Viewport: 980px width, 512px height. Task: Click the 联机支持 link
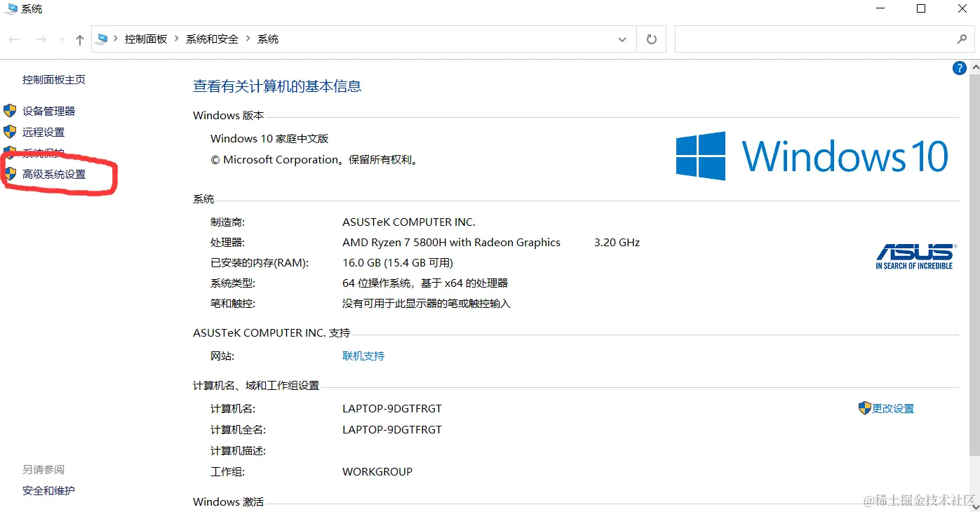tap(363, 356)
